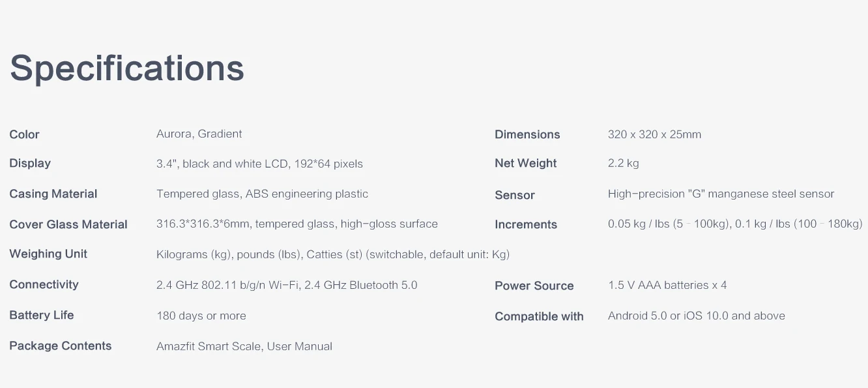The width and height of the screenshot is (868, 388).
Task: Click the Aurora, Gradient color value
Action: tap(199, 134)
